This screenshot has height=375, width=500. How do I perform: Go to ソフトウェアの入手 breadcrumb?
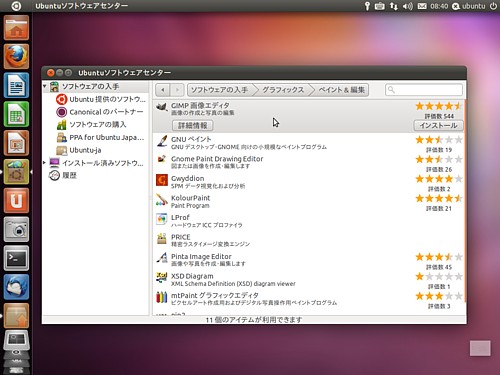tap(219, 90)
